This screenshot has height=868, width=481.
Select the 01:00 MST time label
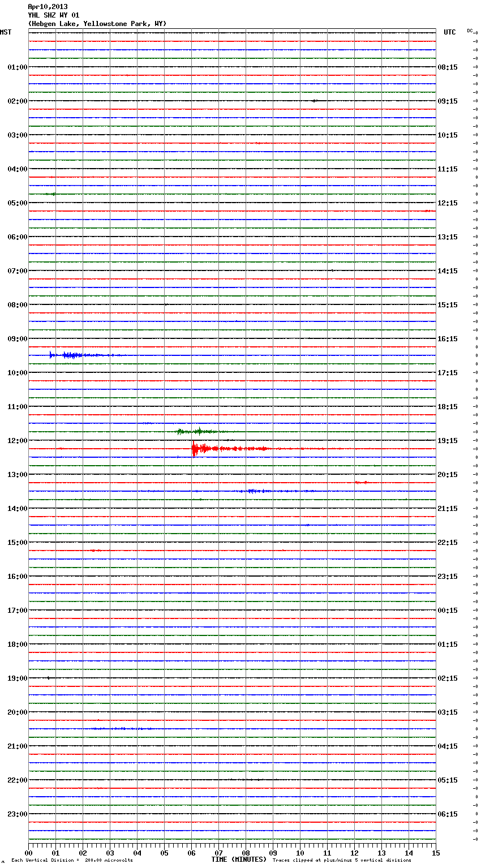18,67
